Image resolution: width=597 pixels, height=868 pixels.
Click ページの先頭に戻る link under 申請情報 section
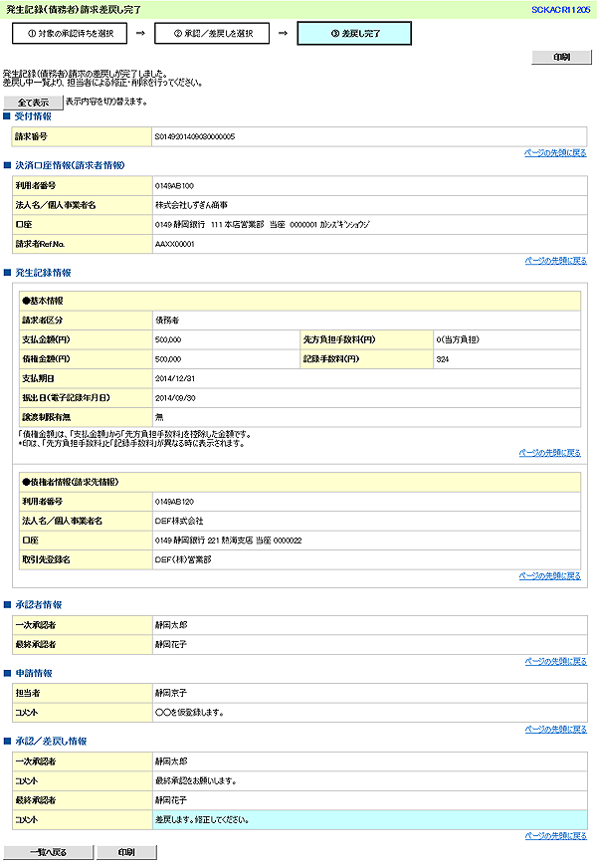(555, 729)
